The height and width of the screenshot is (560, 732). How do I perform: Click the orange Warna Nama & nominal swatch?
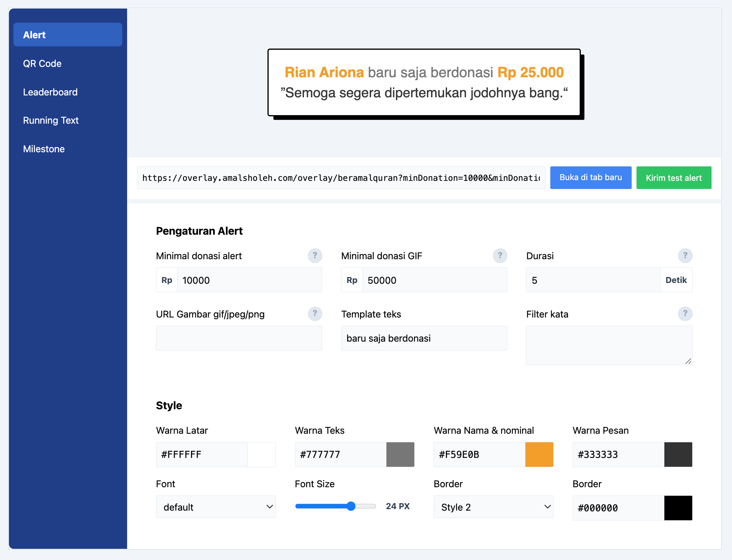coord(539,454)
